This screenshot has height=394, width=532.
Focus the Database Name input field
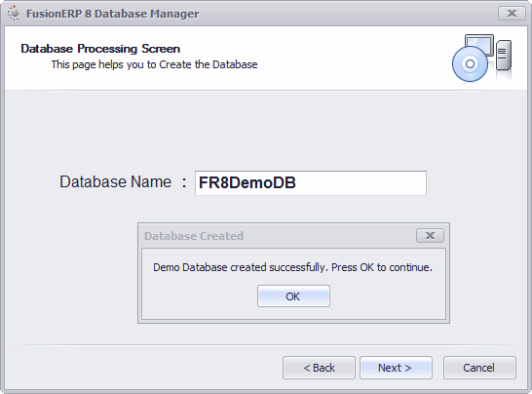click(311, 183)
